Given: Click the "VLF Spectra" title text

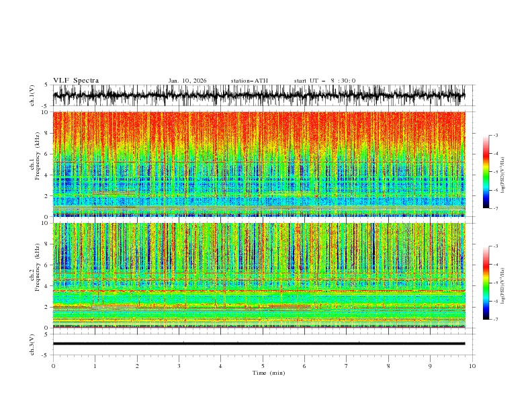Looking at the screenshot, I should [x=76, y=81].
